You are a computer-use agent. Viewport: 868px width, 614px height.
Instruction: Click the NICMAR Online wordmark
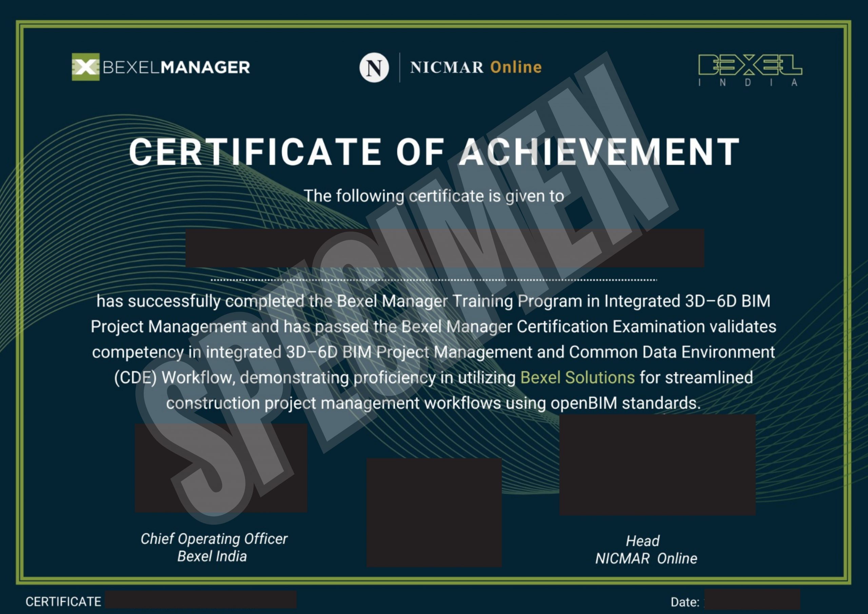pyautogui.click(x=476, y=68)
